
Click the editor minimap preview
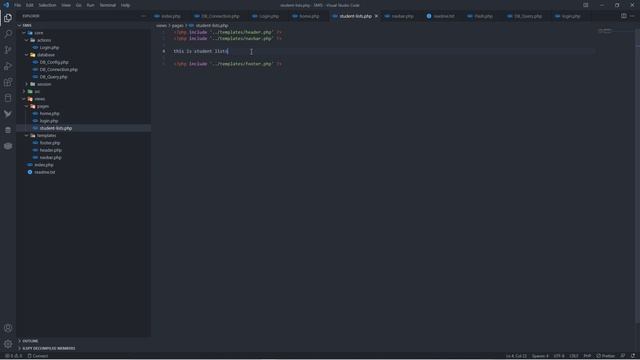615,31
